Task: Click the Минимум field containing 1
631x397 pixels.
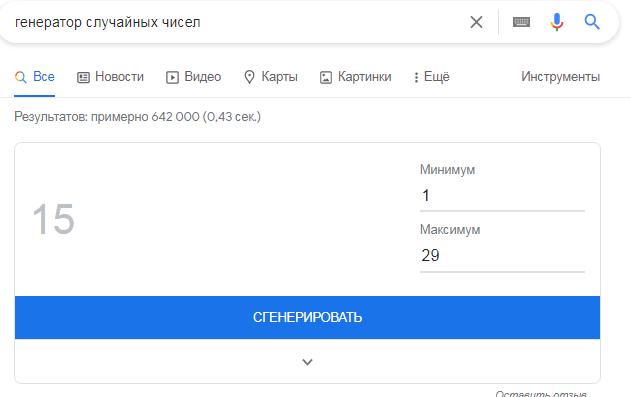Action: [502, 196]
